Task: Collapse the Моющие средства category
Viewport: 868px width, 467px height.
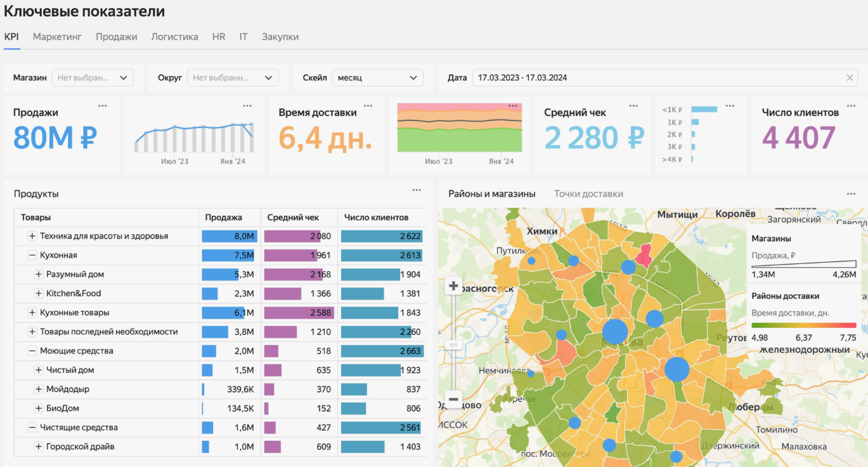Action: pyautogui.click(x=32, y=351)
